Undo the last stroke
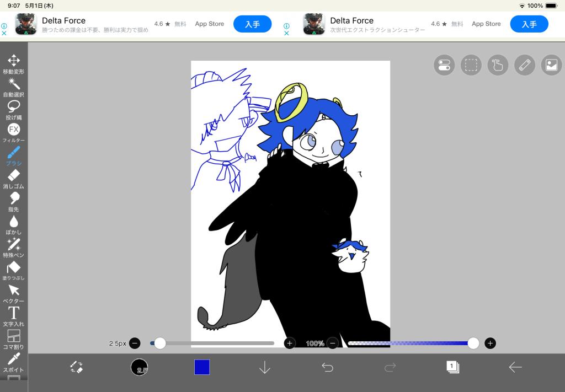565x392 pixels. point(328,367)
